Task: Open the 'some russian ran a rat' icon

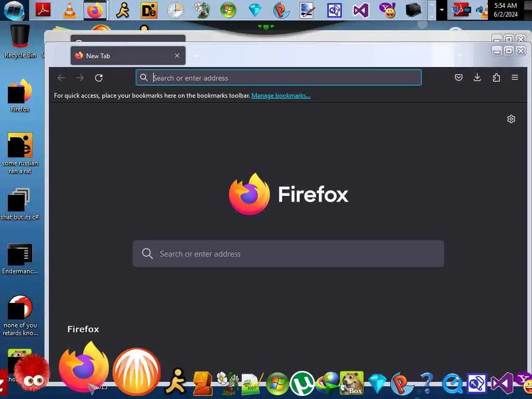Action: click(x=20, y=154)
